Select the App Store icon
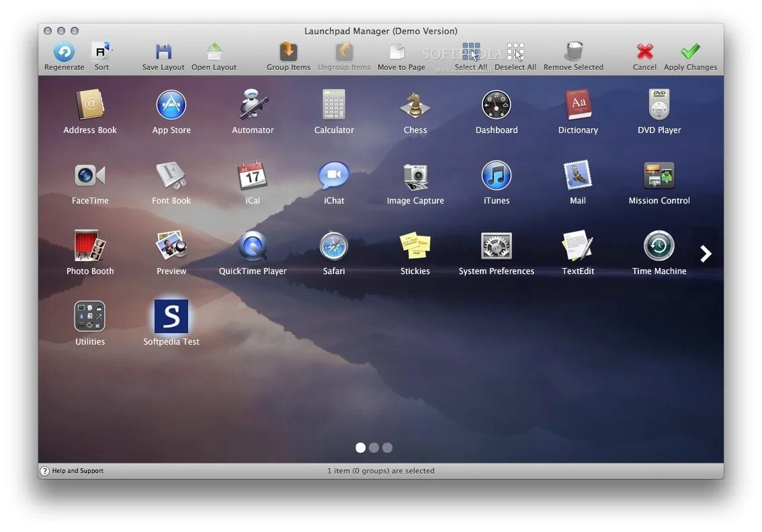The width and height of the screenshot is (762, 532). click(x=171, y=105)
